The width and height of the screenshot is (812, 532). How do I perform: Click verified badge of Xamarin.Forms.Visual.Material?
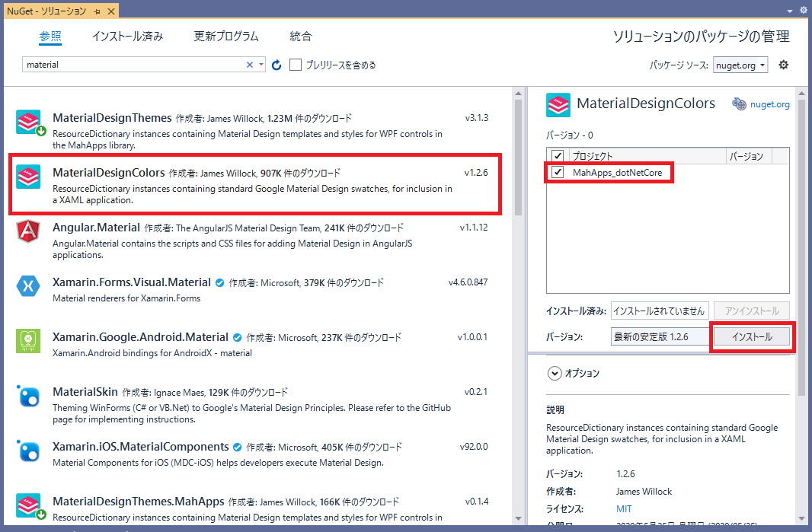[219, 283]
